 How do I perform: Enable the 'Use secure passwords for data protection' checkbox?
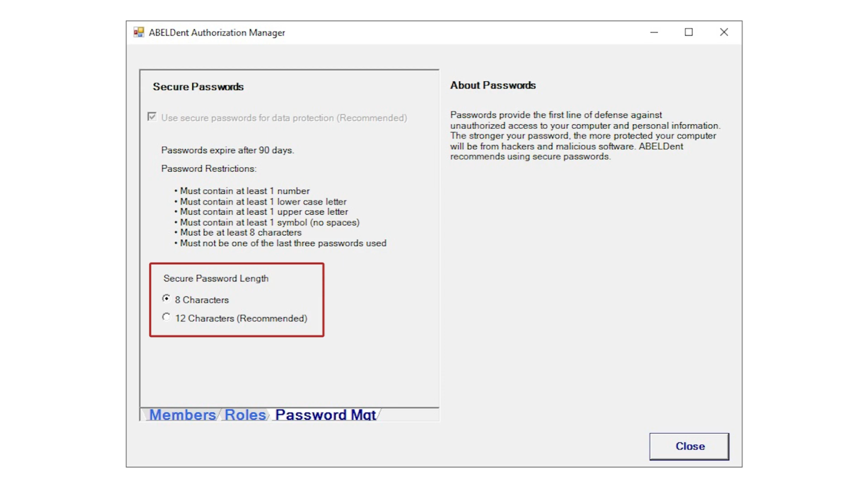point(151,117)
